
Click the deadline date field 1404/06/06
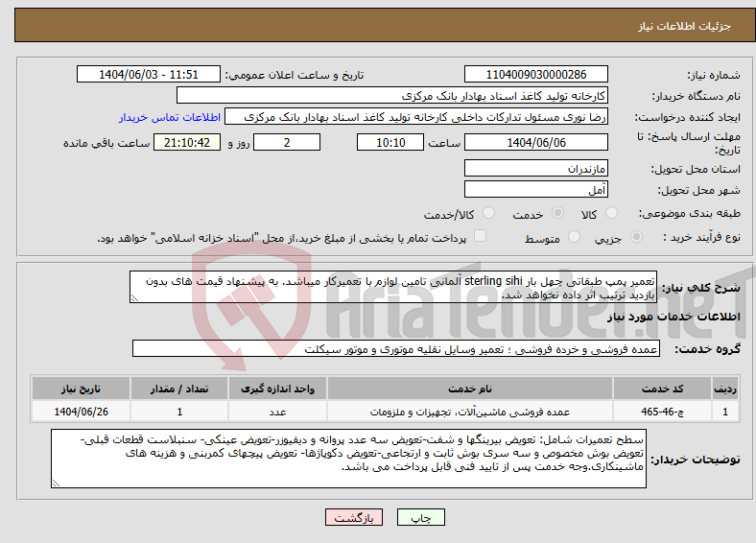coord(535,142)
